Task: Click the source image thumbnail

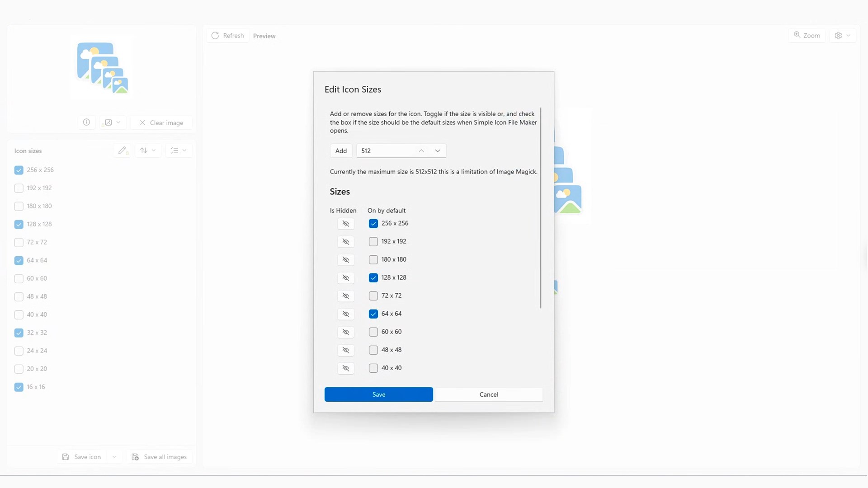Action: click(102, 68)
